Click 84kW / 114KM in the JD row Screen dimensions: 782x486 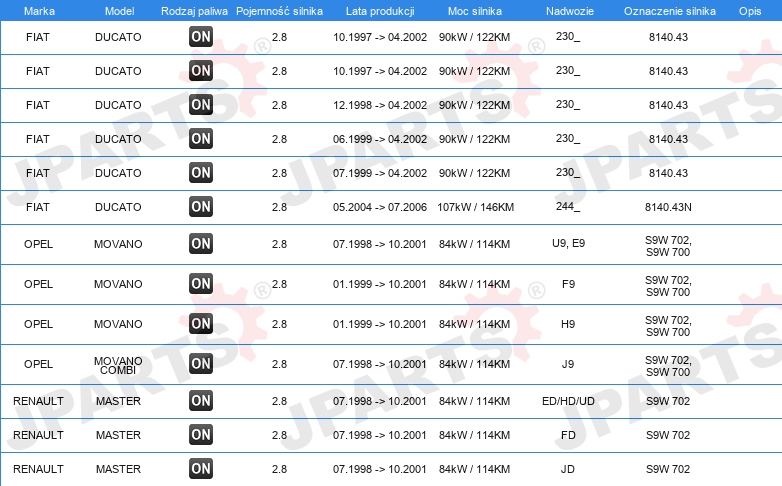click(475, 469)
